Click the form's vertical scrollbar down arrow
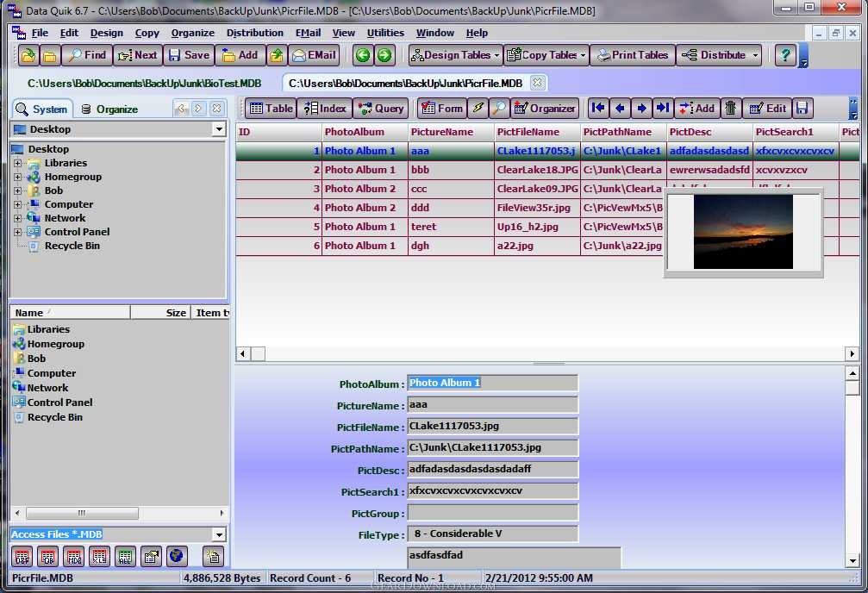The height and width of the screenshot is (593, 868). [x=852, y=560]
